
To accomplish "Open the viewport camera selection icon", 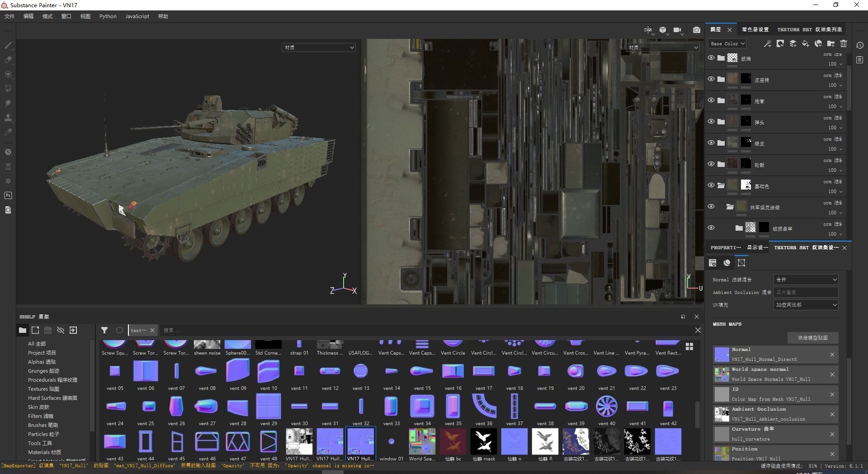I will pos(677,30).
